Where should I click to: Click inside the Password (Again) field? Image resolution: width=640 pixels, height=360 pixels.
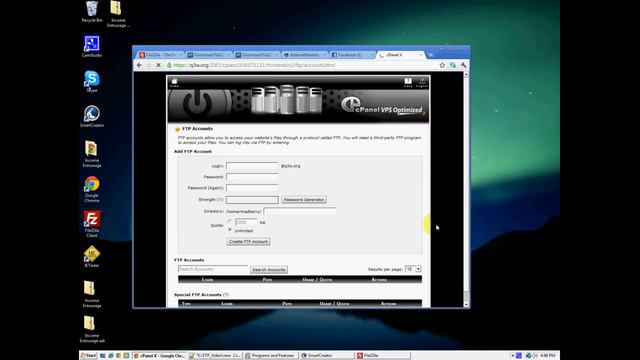point(252,188)
